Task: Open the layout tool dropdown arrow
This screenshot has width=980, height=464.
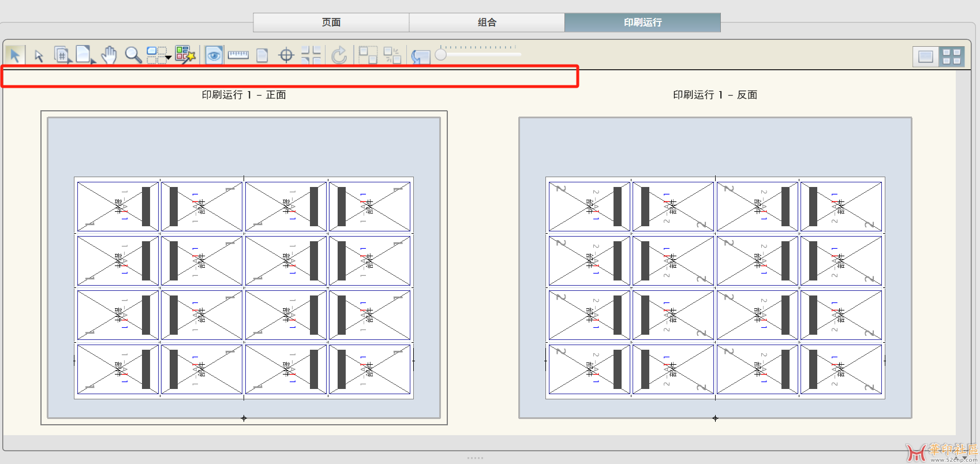Action: pos(169,57)
